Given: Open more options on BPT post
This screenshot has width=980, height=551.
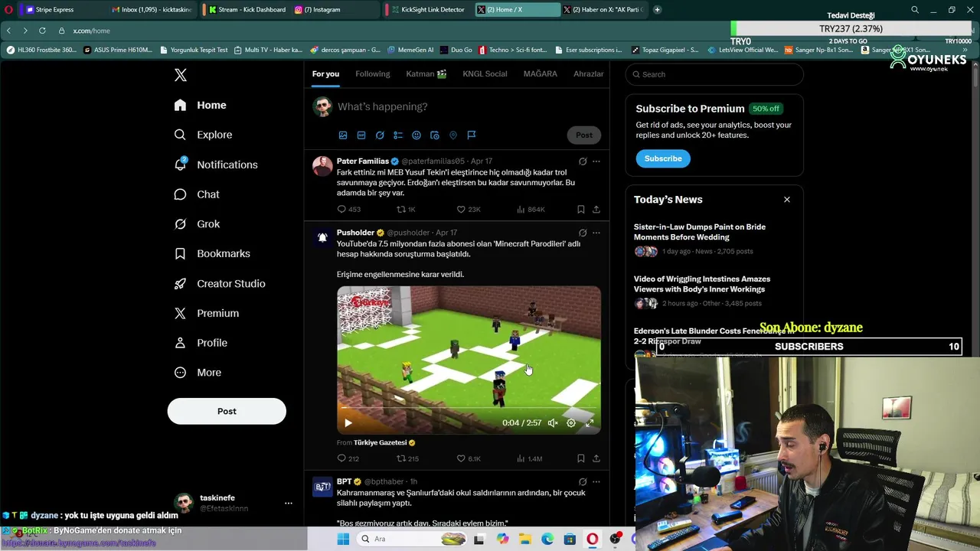Looking at the screenshot, I should 596,482.
